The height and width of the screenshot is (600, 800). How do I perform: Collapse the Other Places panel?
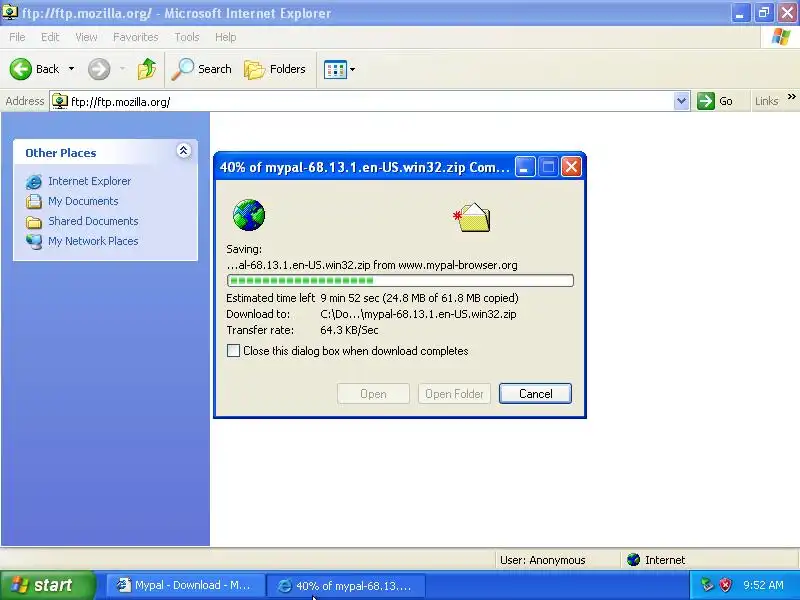click(184, 151)
